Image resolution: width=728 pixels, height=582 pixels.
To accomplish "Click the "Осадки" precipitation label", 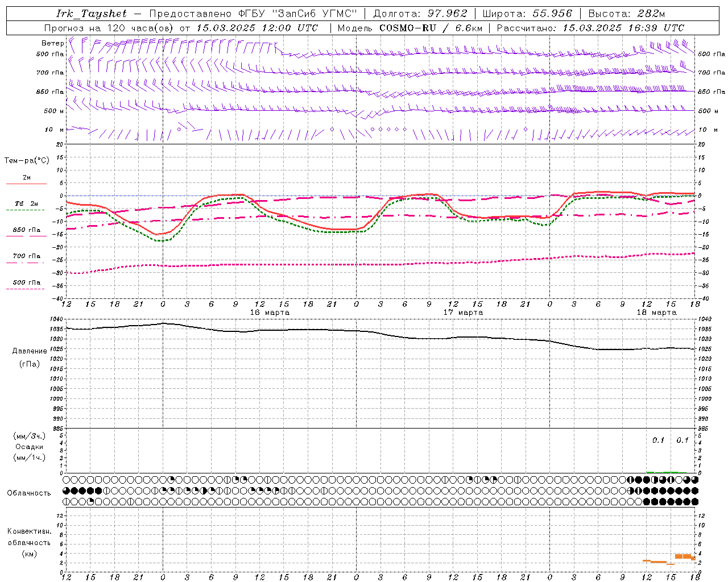I will (x=29, y=447).
